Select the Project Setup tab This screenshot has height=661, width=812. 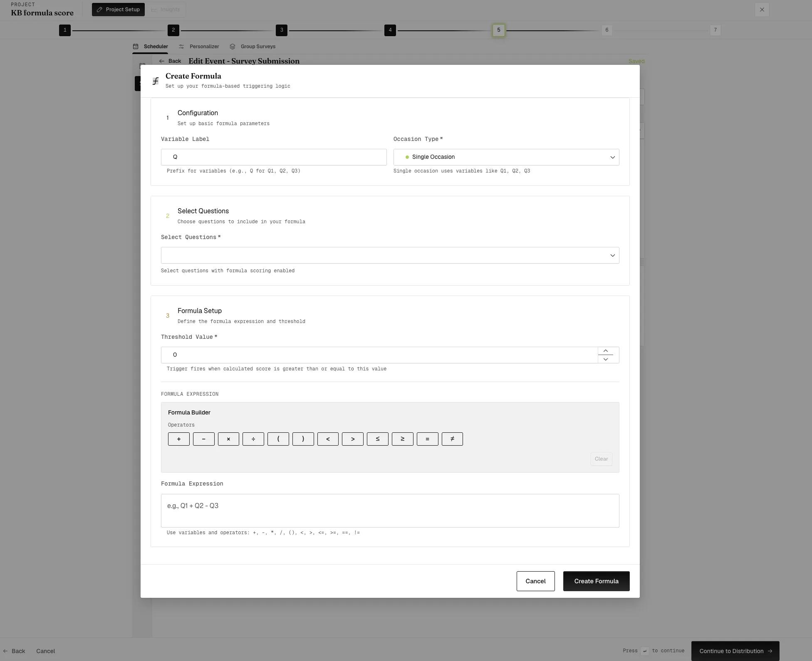click(118, 10)
